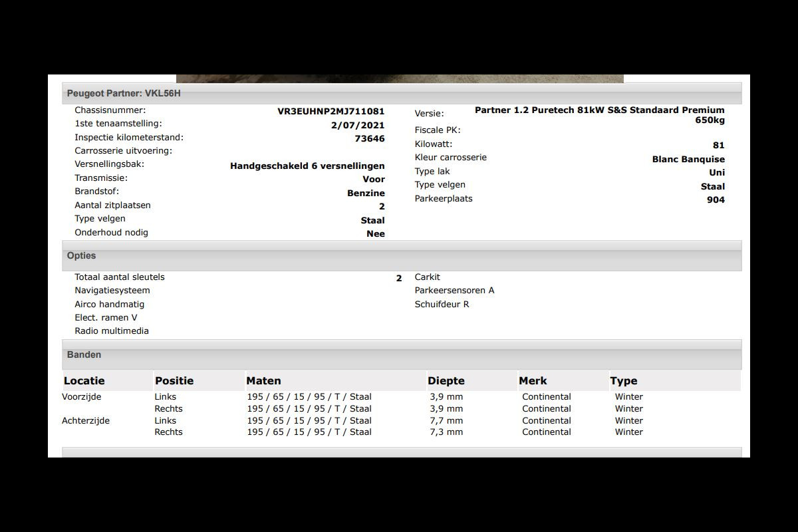Image resolution: width=798 pixels, height=532 pixels.
Task: Click chassis number VR3EUHNP2MJ711081
Action: click(x=331, y=112)
